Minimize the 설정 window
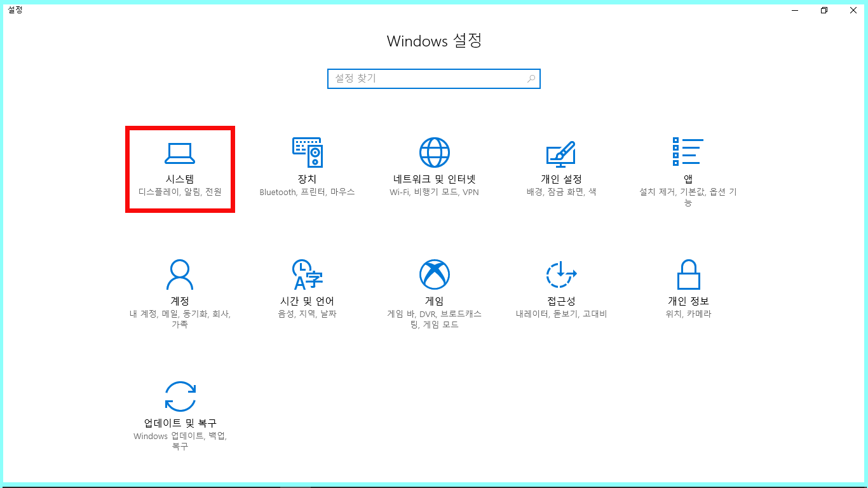The image size is (868, 488). click(795, 10)
